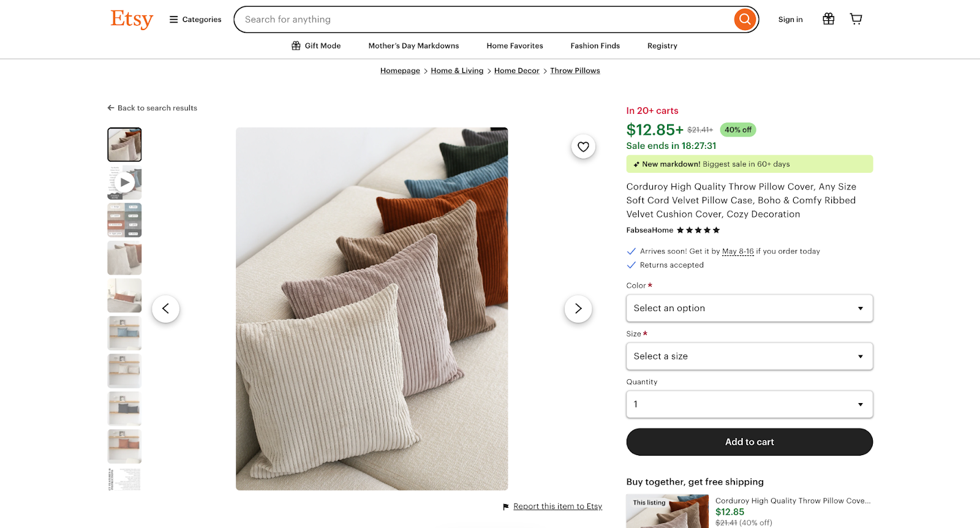Open the Categories hamburger menu
Viewport: 980px width, 528px height.
[173, 19]
